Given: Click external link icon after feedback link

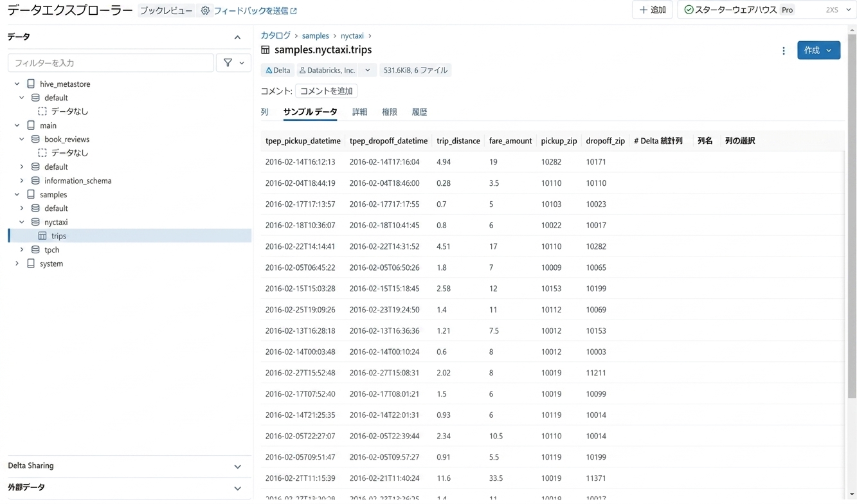Looking at the screenshot, I should click(294, 11).
